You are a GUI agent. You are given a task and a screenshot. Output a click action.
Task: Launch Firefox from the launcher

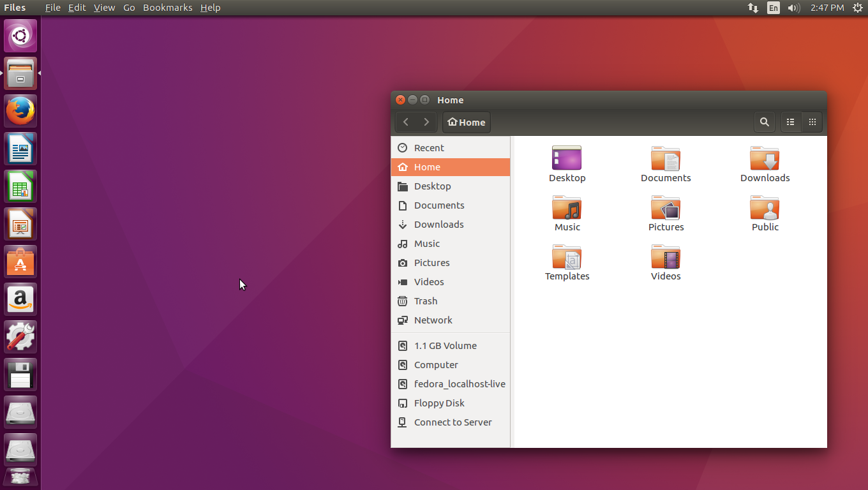(20, 111)
